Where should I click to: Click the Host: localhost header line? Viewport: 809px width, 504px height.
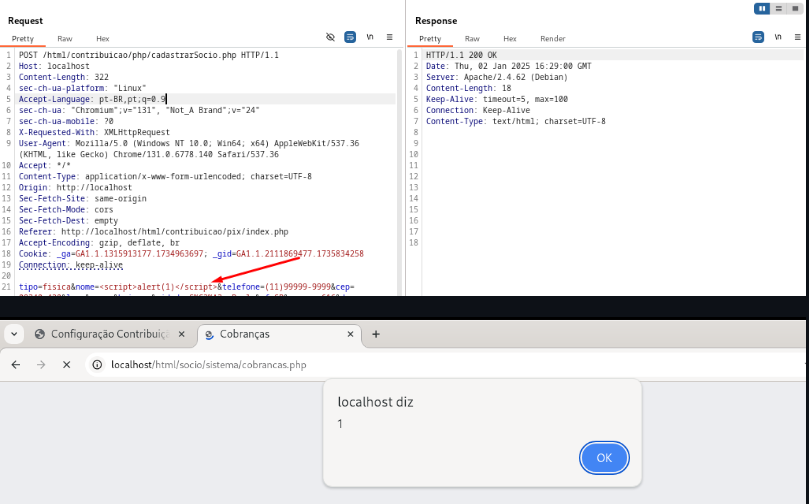pos(54,66)
